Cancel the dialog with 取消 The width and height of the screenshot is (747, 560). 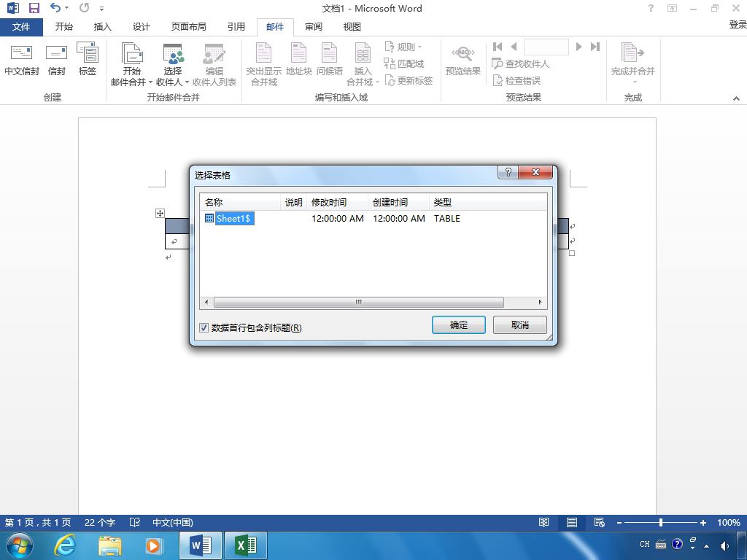click(519, 324)
